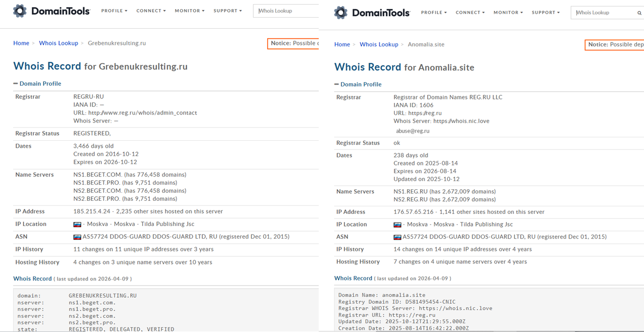The width and height of the screenshot is (644, 332).
Task: Click Russian flag beside Moskva, Grebenukresulting.ru IP Location
Action: click(x=77, y=225)
